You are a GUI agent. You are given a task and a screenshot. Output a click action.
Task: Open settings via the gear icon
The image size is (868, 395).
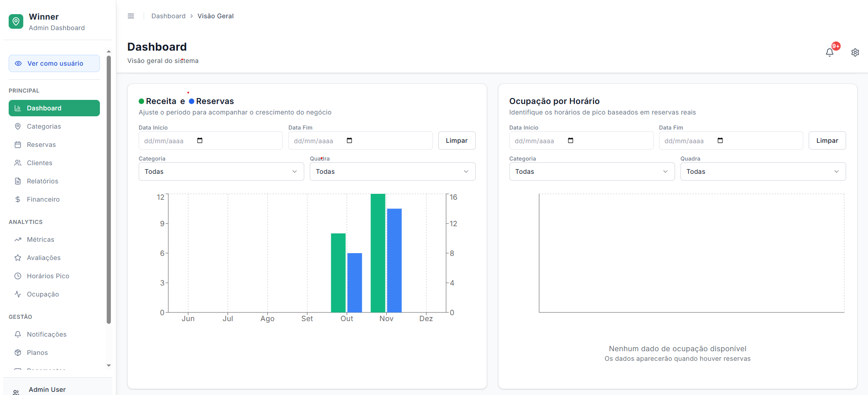pyautogui.click(x=855, y=52)
